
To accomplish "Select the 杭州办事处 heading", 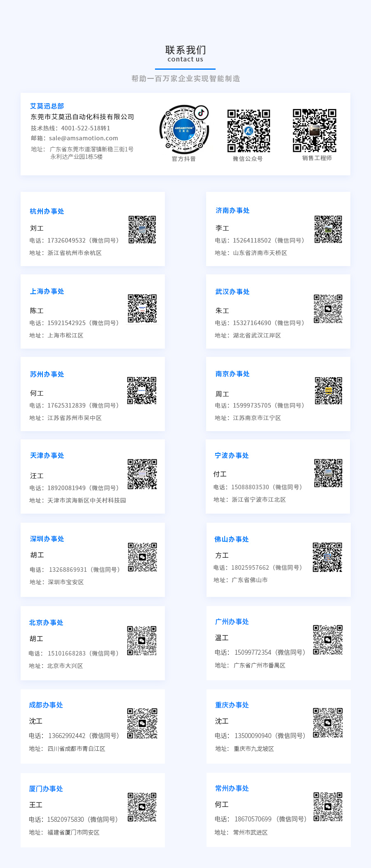I will point(47,211).
